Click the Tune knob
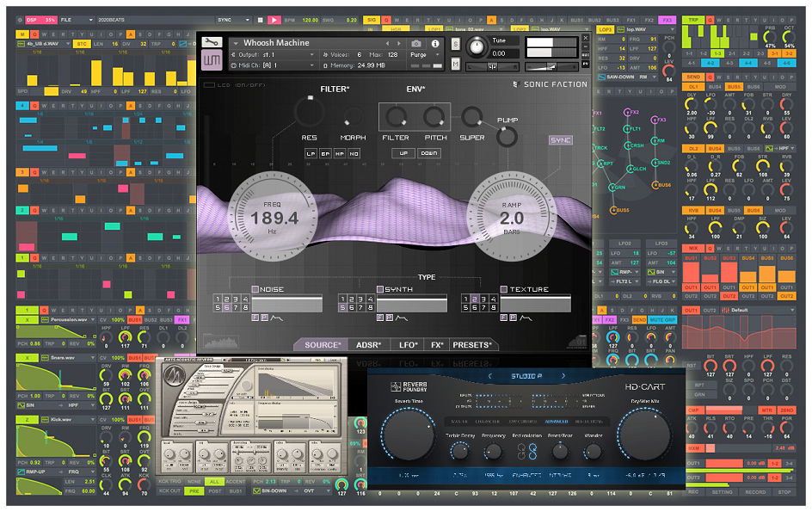This screenshot has height=512, width=812. point(475,46)
